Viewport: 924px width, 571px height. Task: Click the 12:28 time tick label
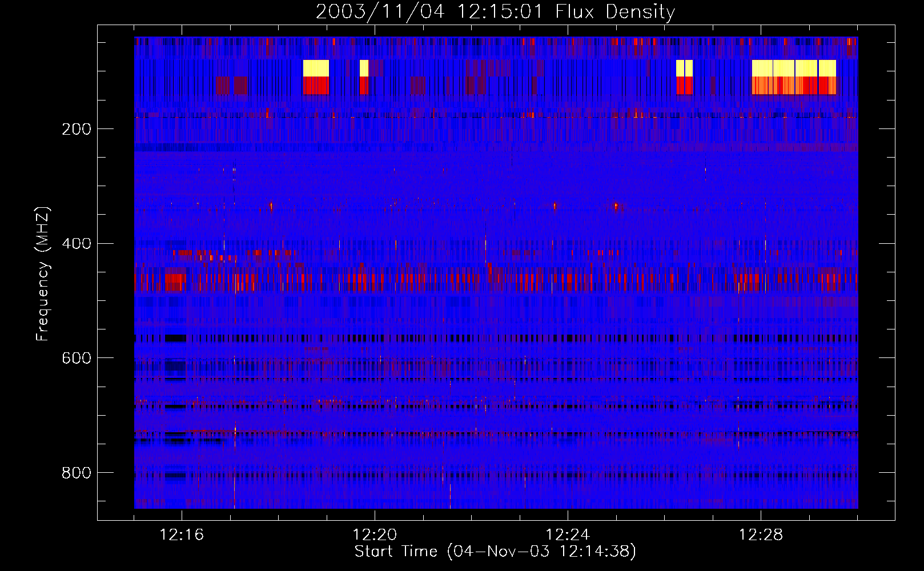(x=761, y=535)
